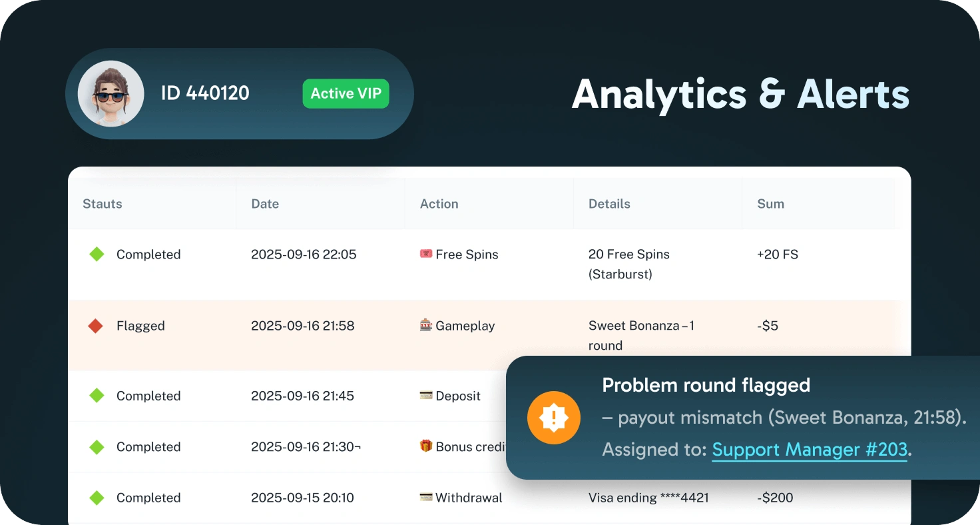The image size is (980, 525).
Task: Select the green diamond status marker on Bonus row
Action: pyautogui.click(x=97, y=447)
